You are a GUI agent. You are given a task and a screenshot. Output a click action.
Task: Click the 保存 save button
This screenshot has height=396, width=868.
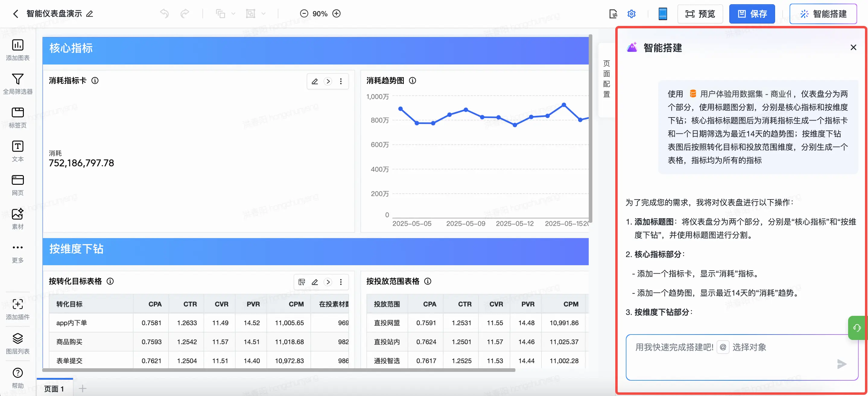752,14
